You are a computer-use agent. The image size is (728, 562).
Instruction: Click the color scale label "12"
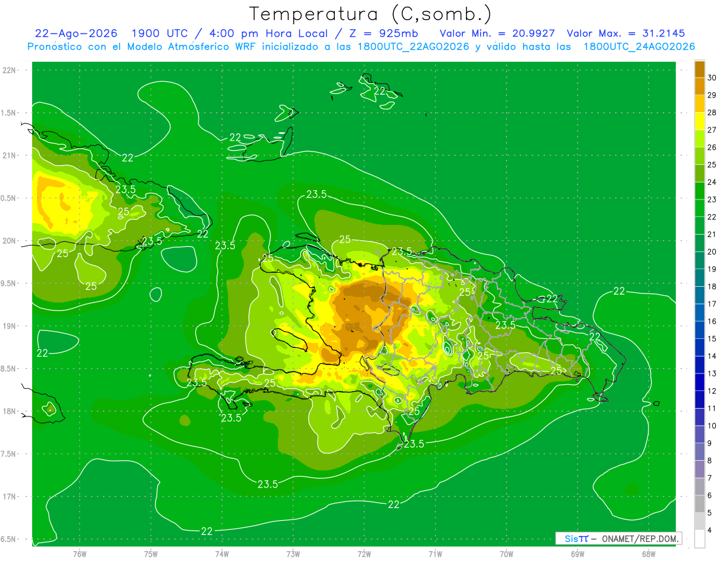(x=712, y=391)
